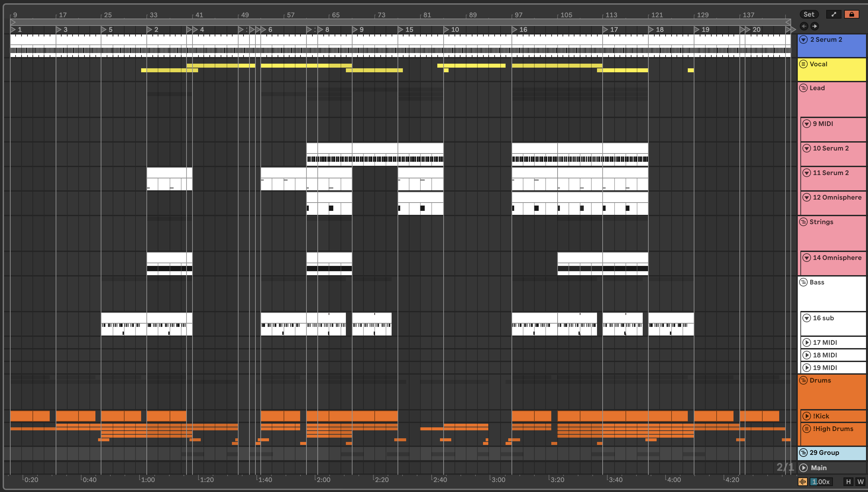Select locator 19 marker
This screenshot has width=868, height=492.
pyautogui.click(x=697, y=30)
